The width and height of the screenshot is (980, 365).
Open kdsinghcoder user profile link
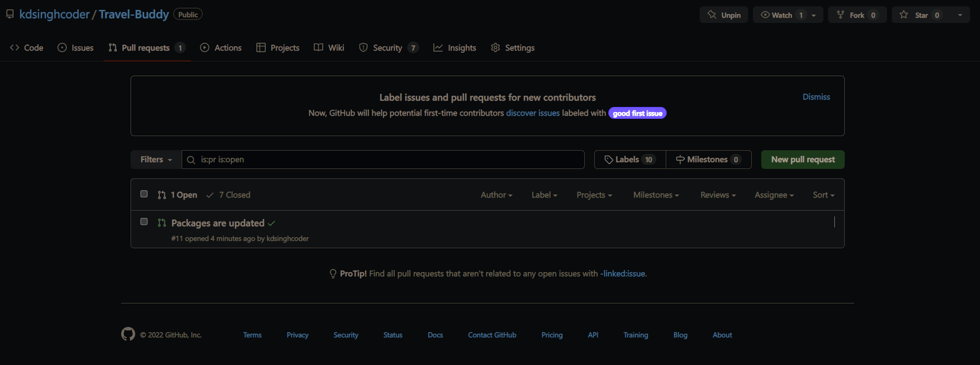pyautogui.click(x=54, y=14)
